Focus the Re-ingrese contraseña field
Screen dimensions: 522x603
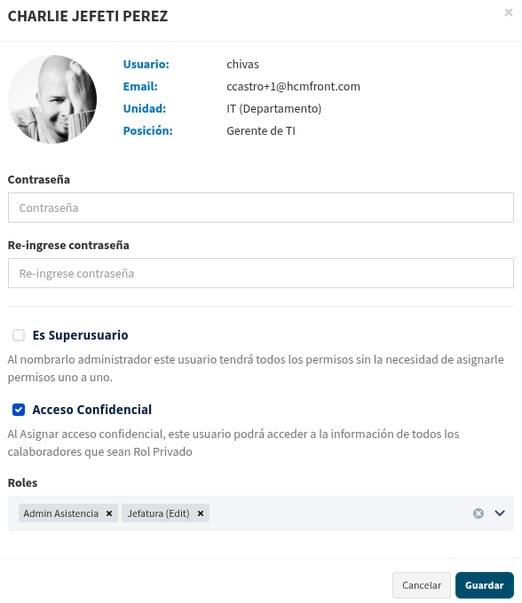[x=260, y=273]
